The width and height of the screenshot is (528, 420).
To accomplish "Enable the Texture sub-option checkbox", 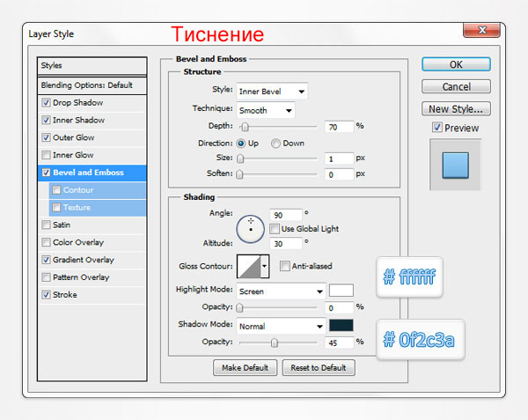I will (56, 208).
